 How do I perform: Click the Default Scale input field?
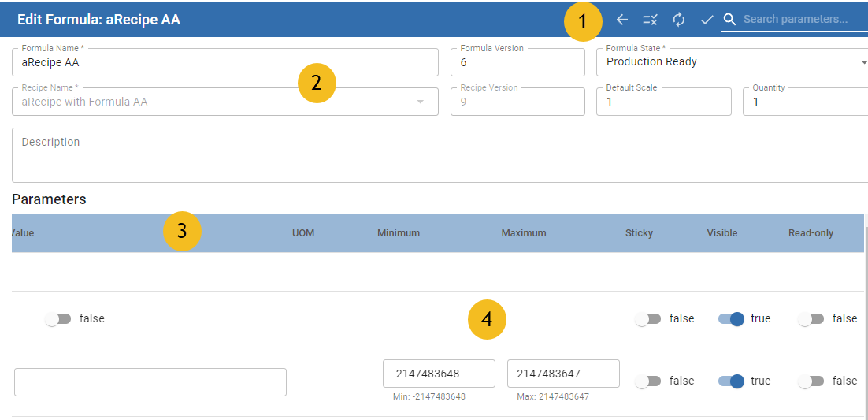click(x=663, y=102)
